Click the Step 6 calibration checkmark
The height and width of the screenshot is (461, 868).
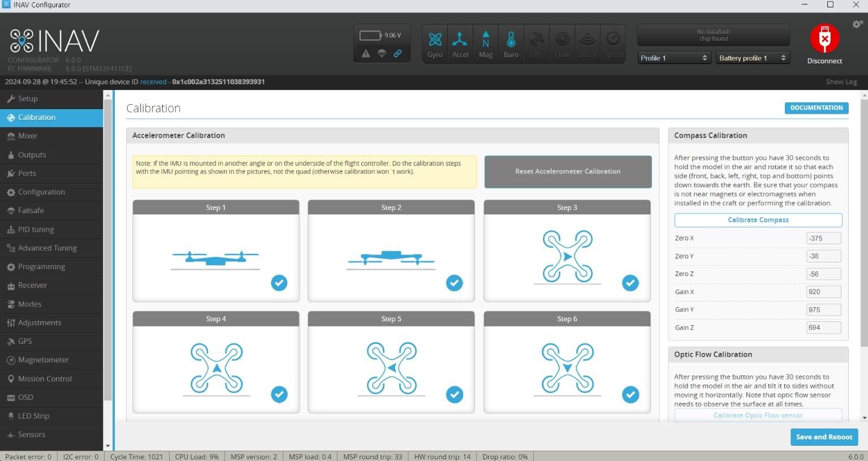click(630, 394)
